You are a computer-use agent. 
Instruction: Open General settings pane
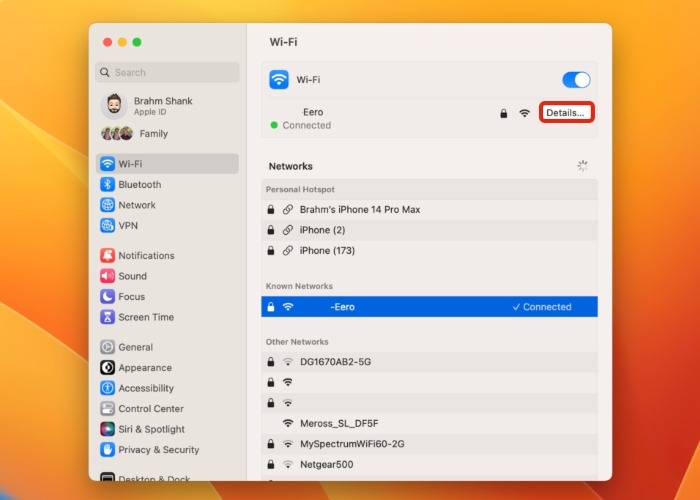point(135,347)
